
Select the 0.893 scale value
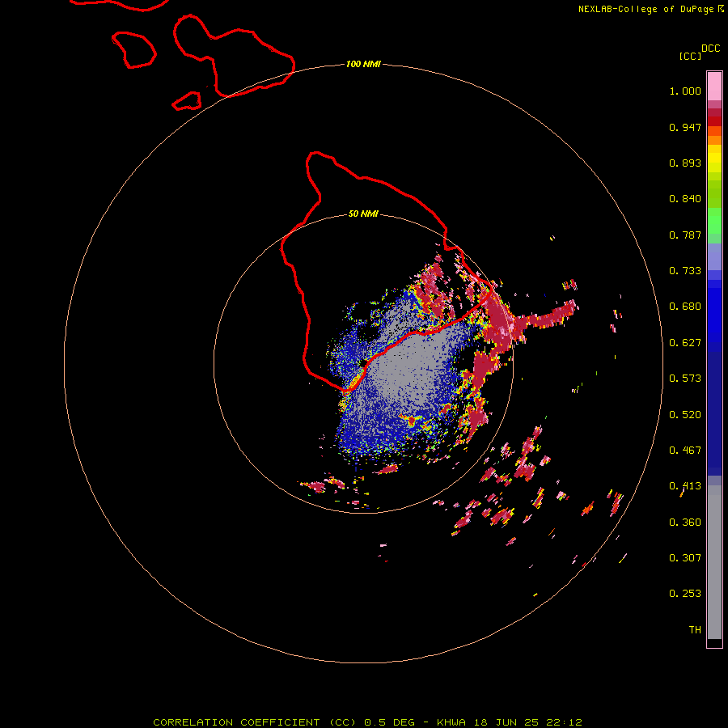[x=685, y=163]
